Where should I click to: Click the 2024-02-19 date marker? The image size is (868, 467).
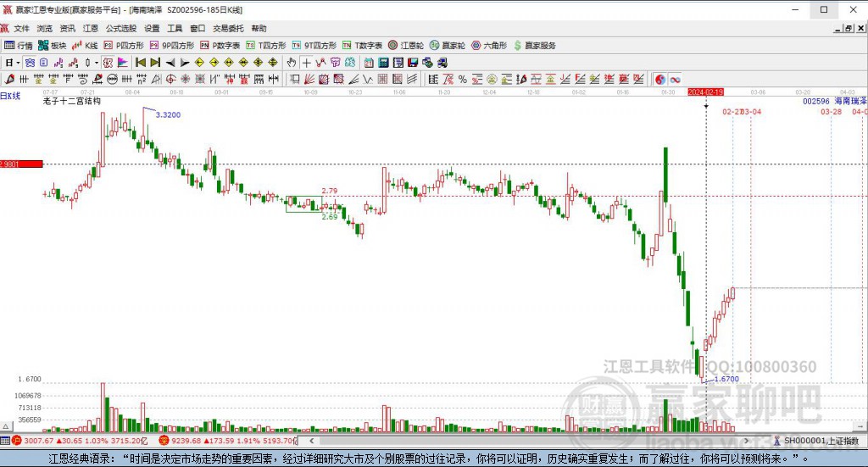(706, 92)
